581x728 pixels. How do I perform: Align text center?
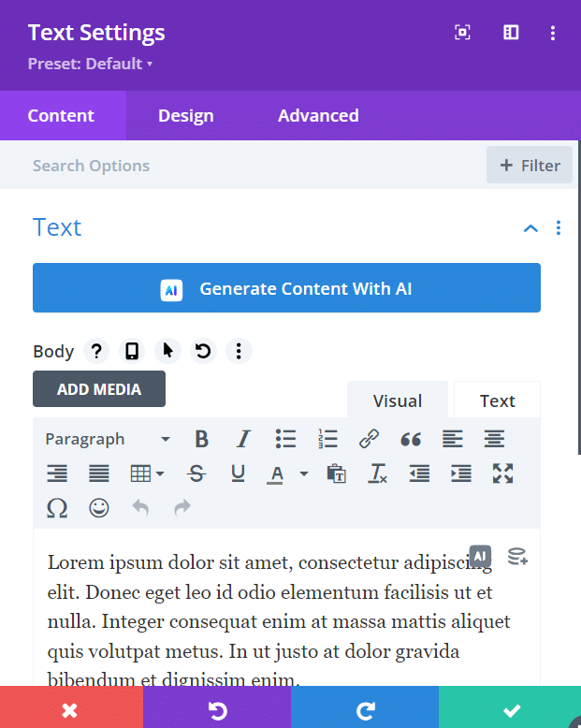(494, 439)
